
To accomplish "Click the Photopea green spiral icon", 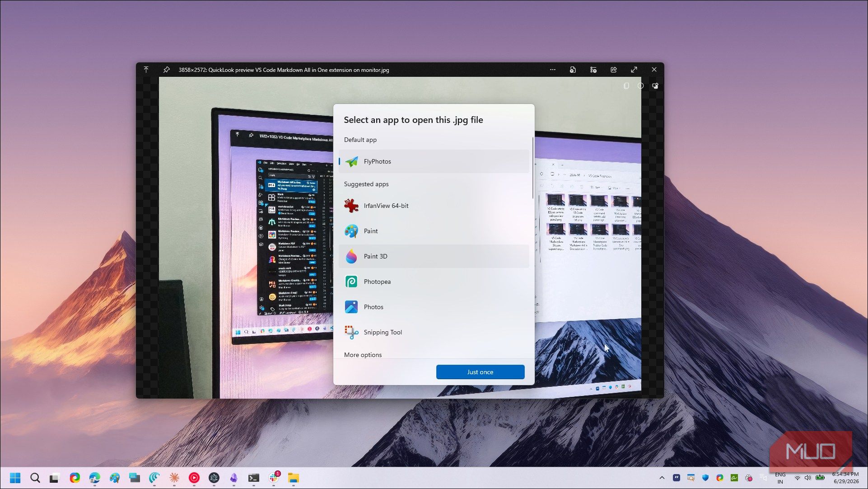I will [351, 282].
